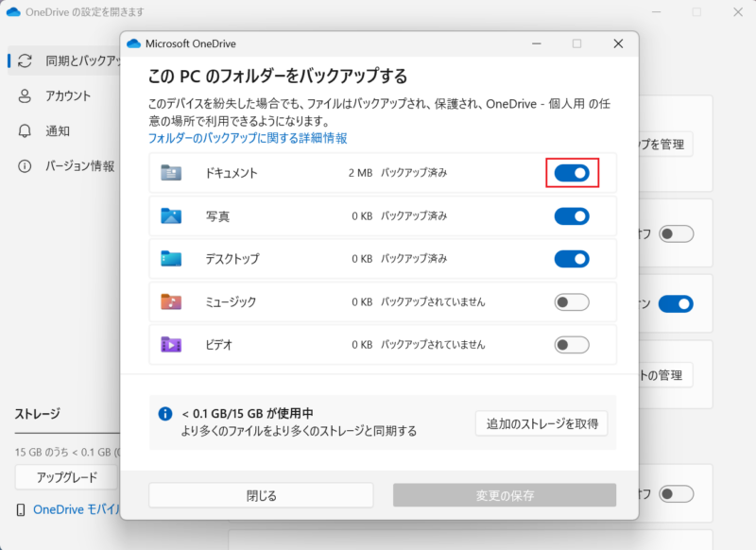Image resolution: width=756 pixels, height=550 pixels.
Task: Click バックアップ済み status in 写真 row
Action: [x=414, y=216]
